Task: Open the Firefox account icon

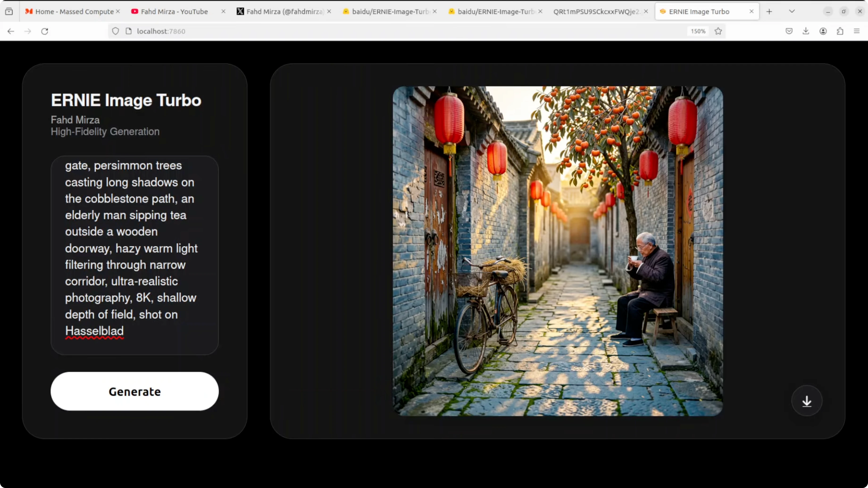Action: 823,31
